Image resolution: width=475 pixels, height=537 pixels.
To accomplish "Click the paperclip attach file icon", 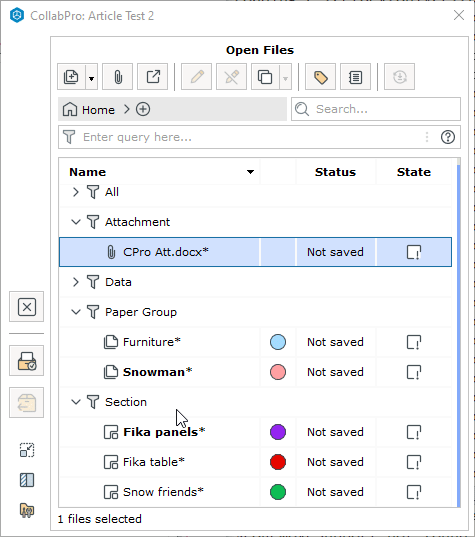I will pos(117,77).
